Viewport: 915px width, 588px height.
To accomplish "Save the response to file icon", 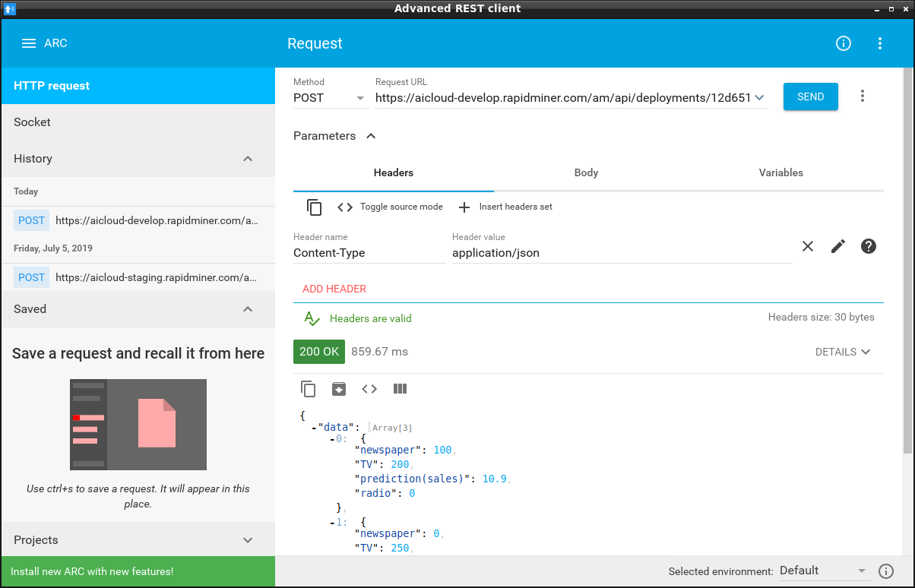I will point(339,389).
